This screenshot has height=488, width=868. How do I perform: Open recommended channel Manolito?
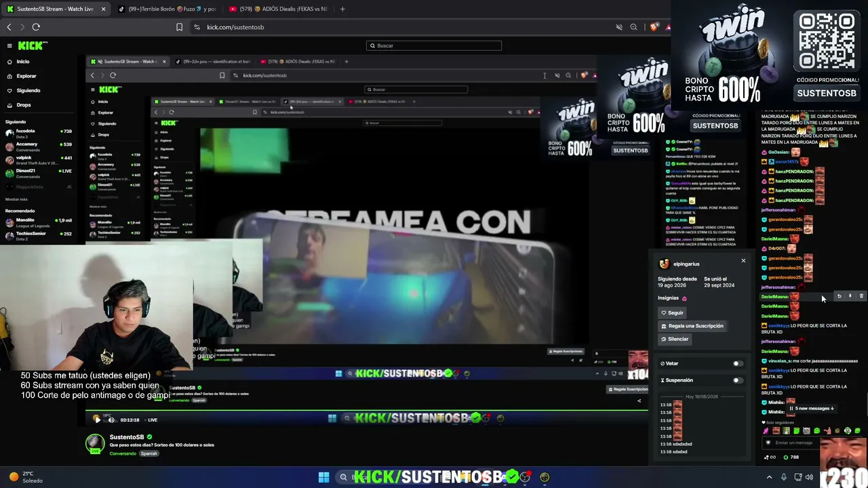pyautogui.click(x=39, y=222)
